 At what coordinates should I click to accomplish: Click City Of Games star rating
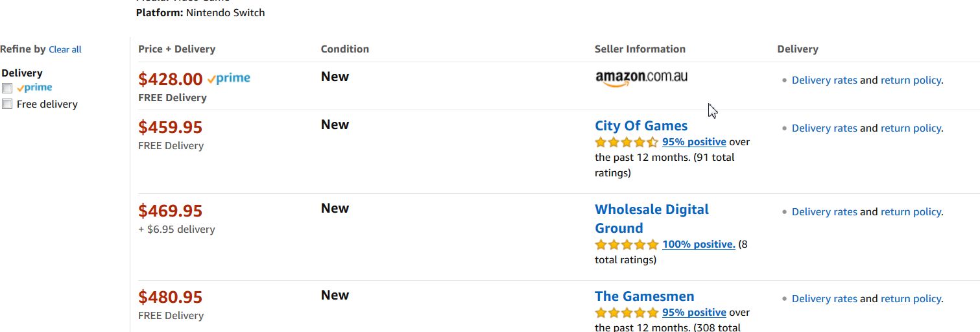[x=626, y=142]
